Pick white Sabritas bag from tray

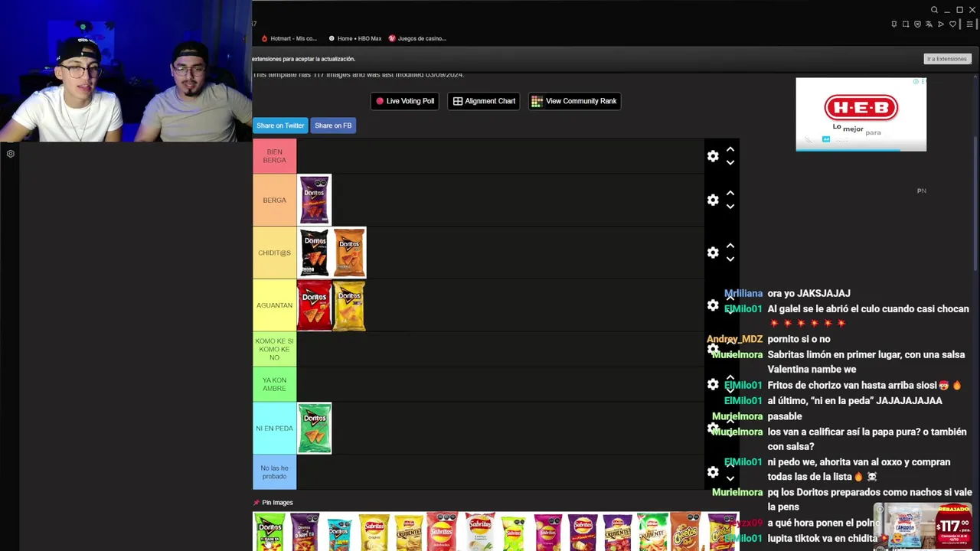[479, 532]
